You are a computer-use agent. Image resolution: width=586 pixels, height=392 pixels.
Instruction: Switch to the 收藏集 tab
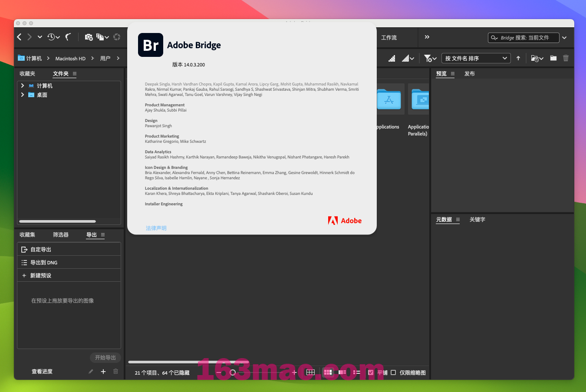pos(27,235)
